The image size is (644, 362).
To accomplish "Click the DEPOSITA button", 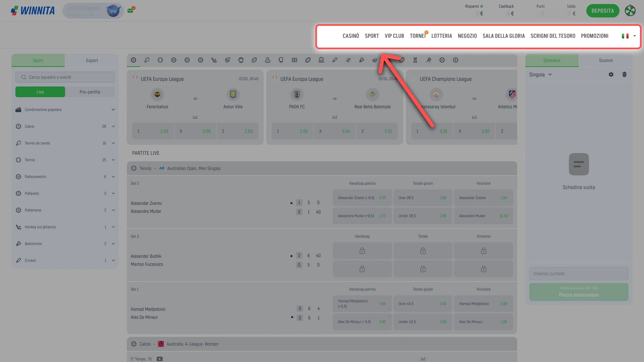I will coord(603,11).
